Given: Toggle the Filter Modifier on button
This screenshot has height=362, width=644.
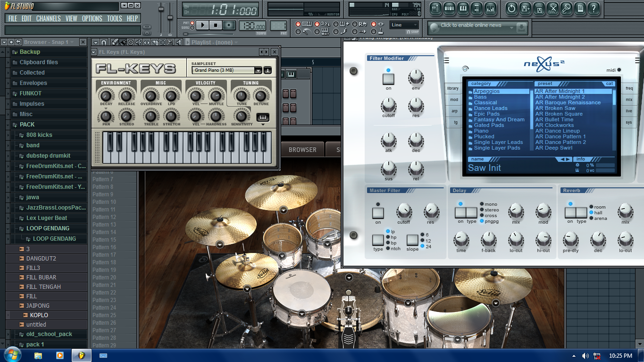Looking at the screenshot, I should 388,79.
